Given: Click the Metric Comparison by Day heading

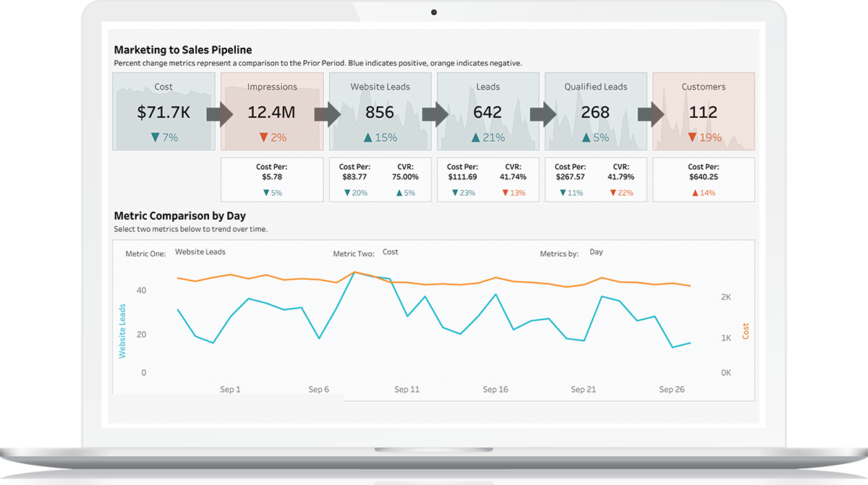Looking at the screenshot, I should click(179, 215).
